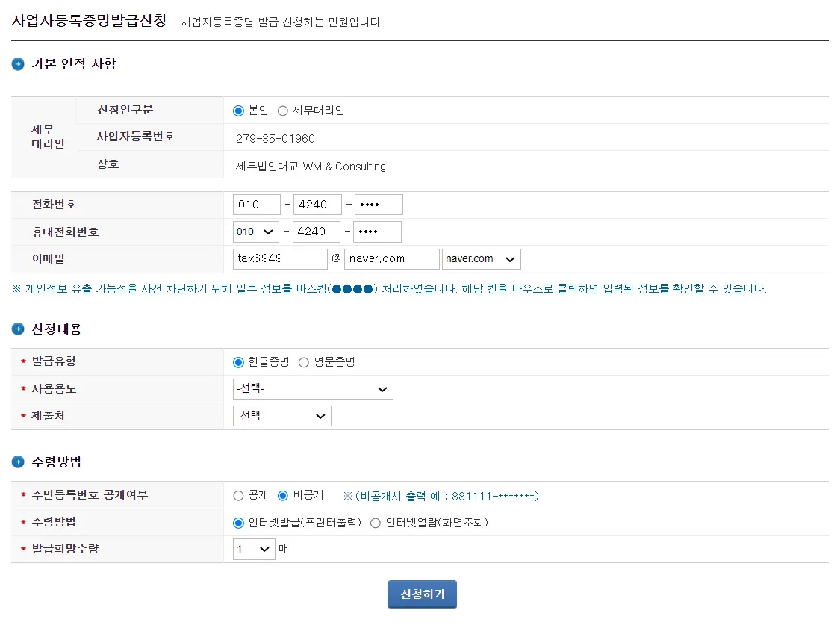Click the 사업자등록번호 label
The image size is (840, 640).
point(136,137)
